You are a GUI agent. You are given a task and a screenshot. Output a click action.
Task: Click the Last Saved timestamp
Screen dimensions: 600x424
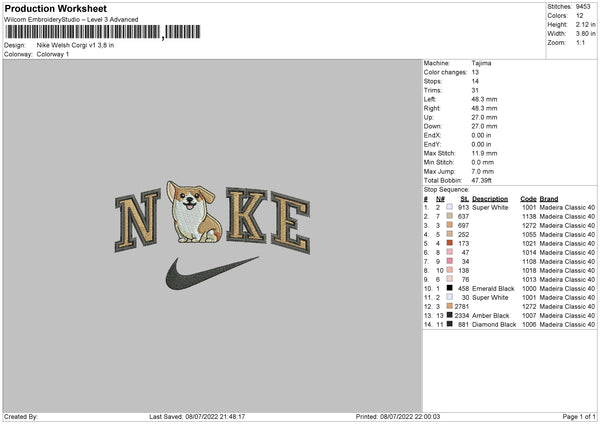[197, 416]
